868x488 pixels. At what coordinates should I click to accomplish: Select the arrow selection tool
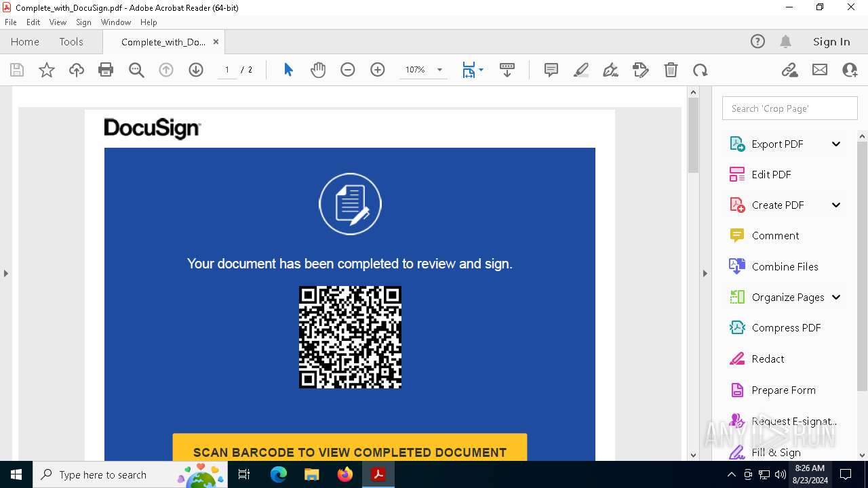pos(288,70)
